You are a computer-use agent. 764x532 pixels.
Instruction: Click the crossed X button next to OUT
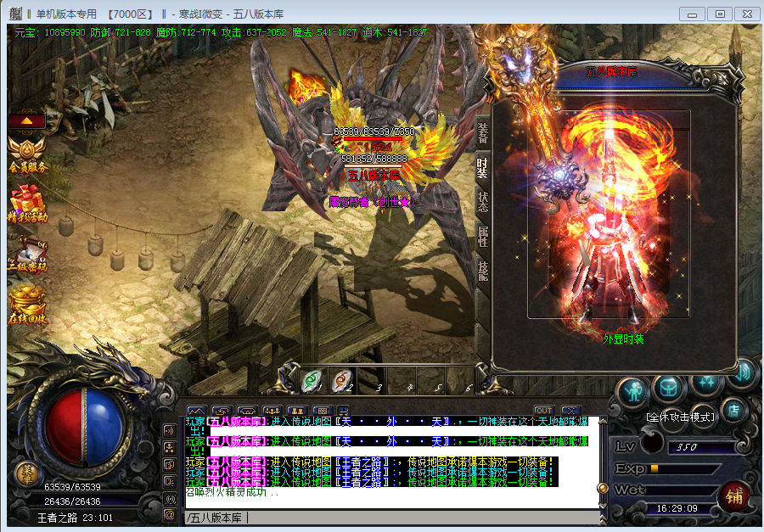tap(570, 411)
